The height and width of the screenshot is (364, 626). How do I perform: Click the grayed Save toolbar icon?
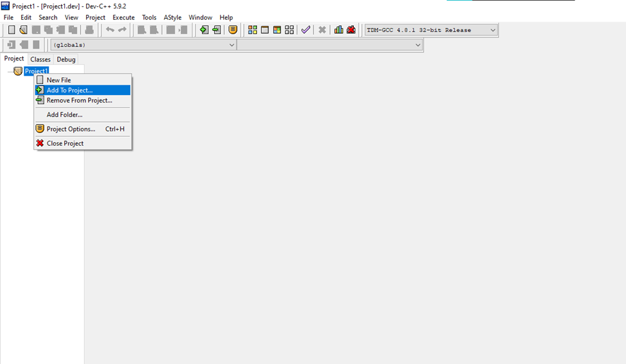36,30
